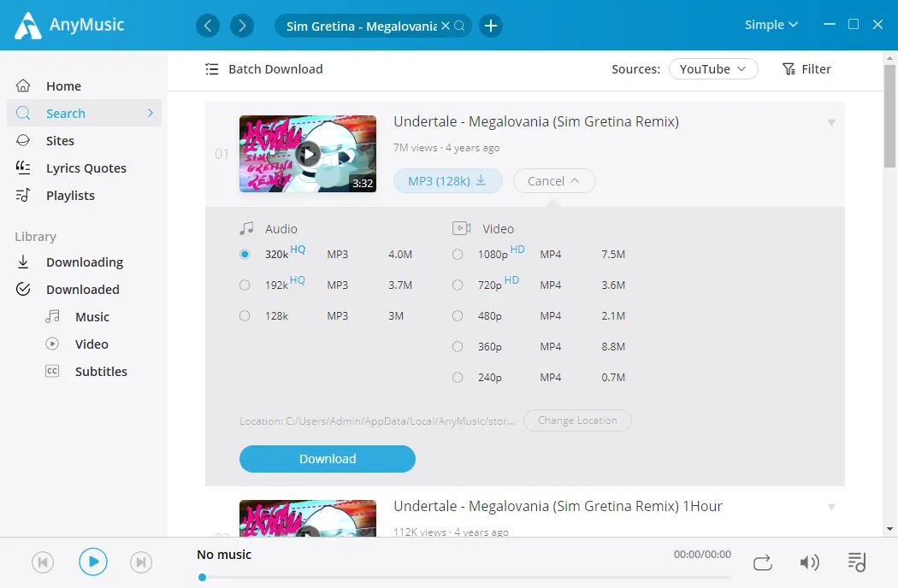Open the Downloaded library

[x=82, y=289]
